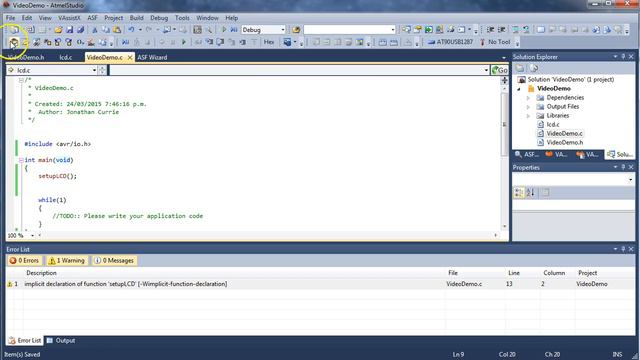Click the Cut scissors icon
This screenshot has height=360, width=640.
point(95,30)
